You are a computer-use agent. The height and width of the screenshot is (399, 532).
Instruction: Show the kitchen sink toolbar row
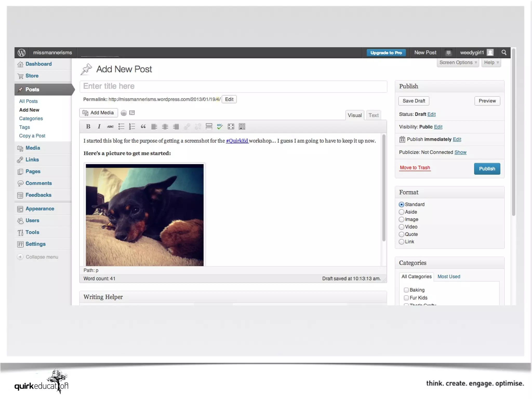click(242, 127)
